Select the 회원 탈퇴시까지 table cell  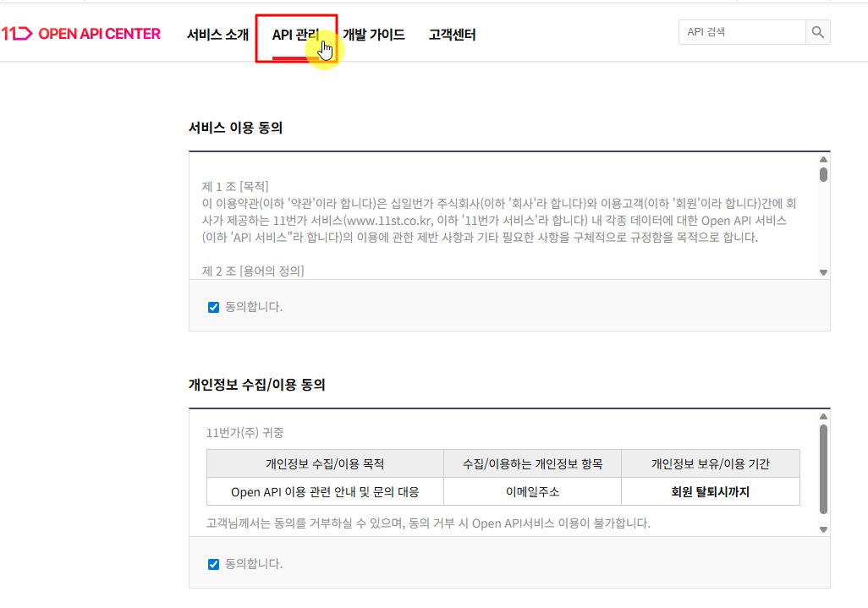pos(710,491)
